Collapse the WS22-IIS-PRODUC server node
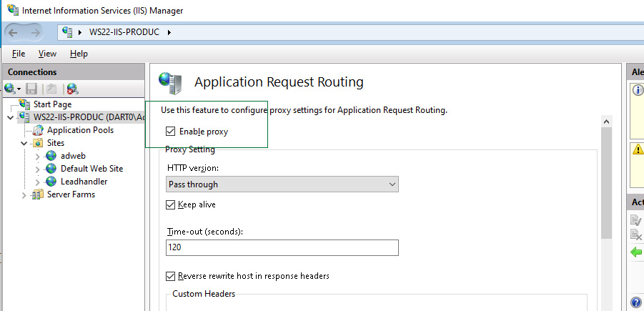This screenshot has height=311, width=644. point(11,117)
